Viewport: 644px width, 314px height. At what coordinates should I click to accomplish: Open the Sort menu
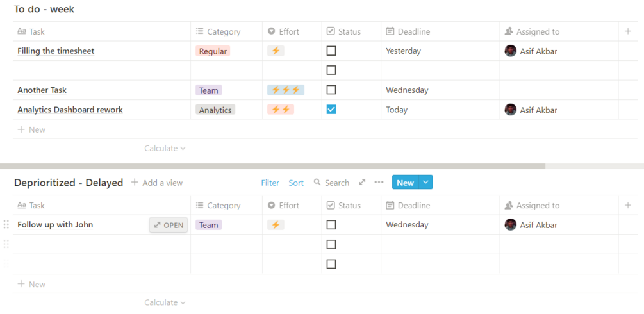296,183
